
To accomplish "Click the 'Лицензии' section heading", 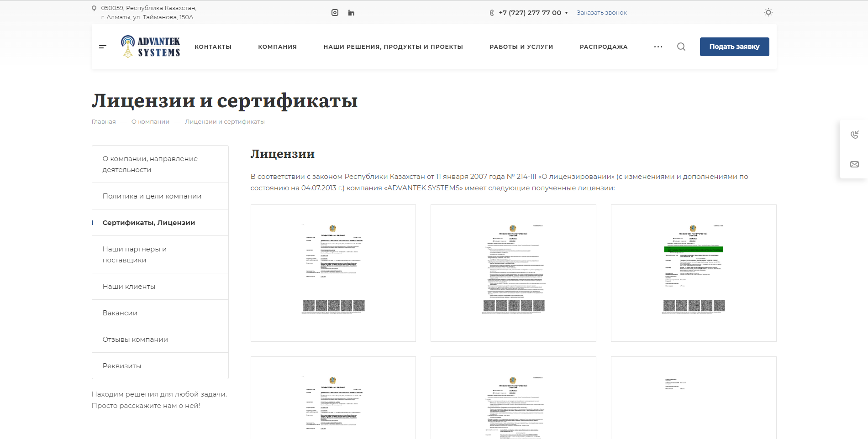I will tap(283, 154).
